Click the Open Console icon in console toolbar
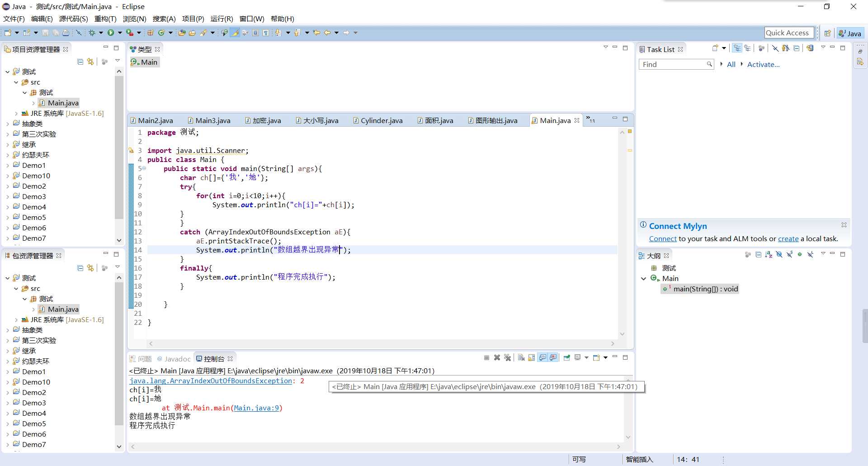The image size is (868, 466). (x=596, y=357)
